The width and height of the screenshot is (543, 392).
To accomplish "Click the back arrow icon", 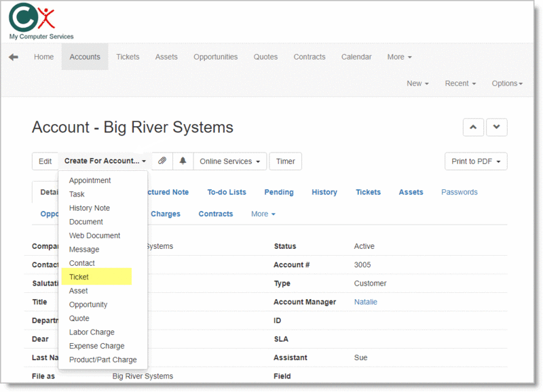I will click(x=13, y=57).
